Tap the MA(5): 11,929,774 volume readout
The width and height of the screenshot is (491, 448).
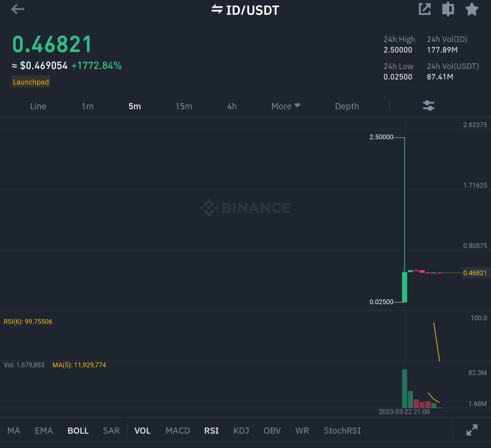point(79,365)
